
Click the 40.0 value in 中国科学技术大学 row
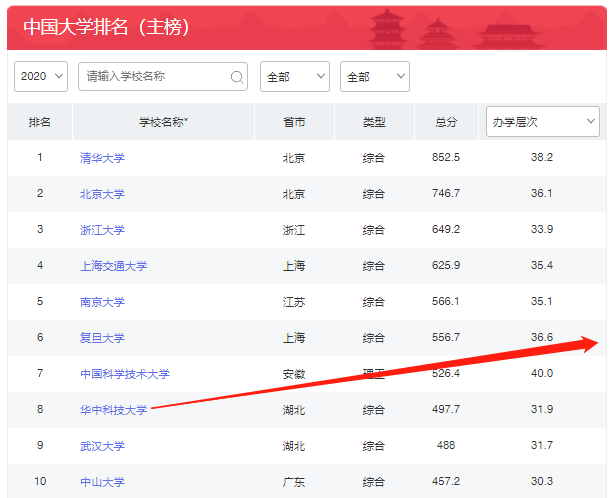click(542, 373)
